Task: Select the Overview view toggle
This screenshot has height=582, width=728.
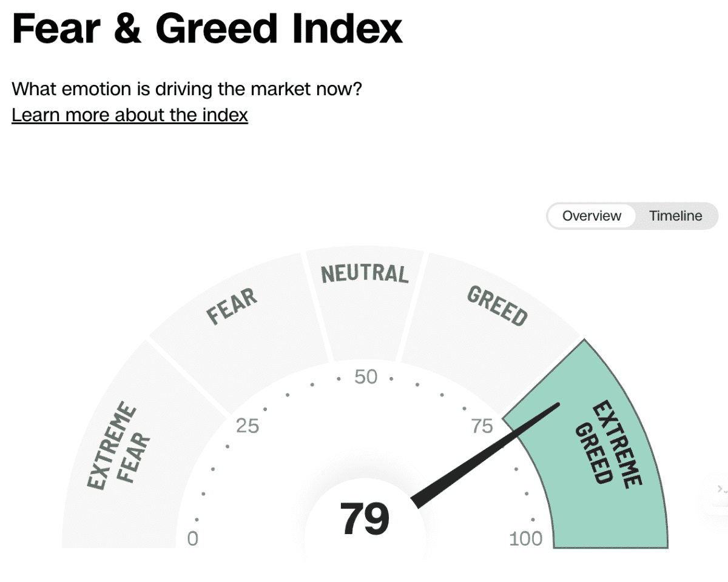Action: tap(591, 216)
